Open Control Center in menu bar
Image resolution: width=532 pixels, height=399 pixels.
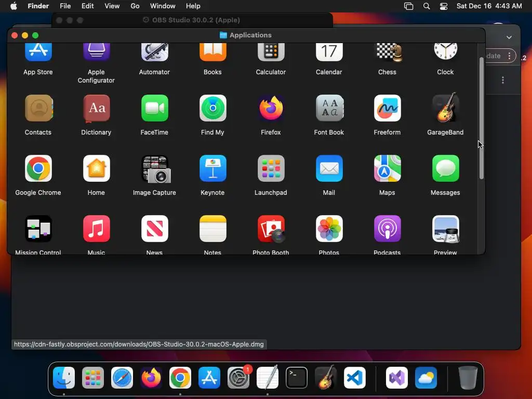pyautogui.click(x=444, y=6)
